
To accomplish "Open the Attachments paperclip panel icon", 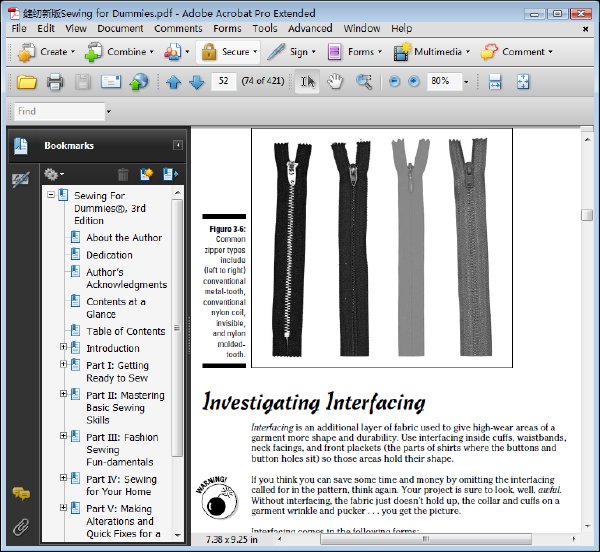I will click(21, 527).
